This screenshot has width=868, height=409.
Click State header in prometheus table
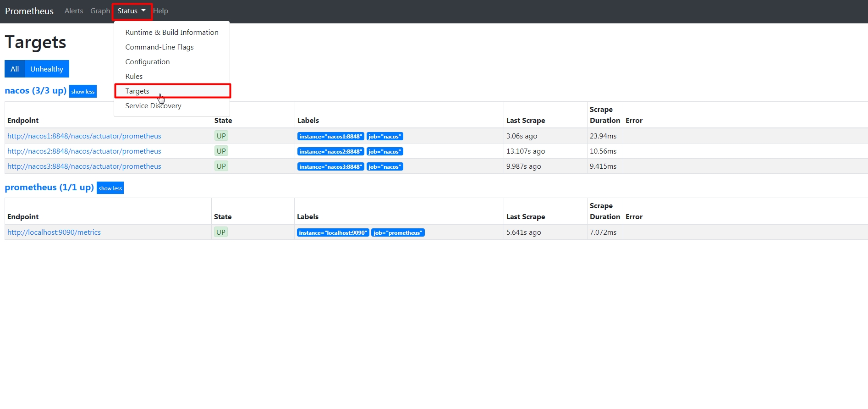[x=223, y=217]
